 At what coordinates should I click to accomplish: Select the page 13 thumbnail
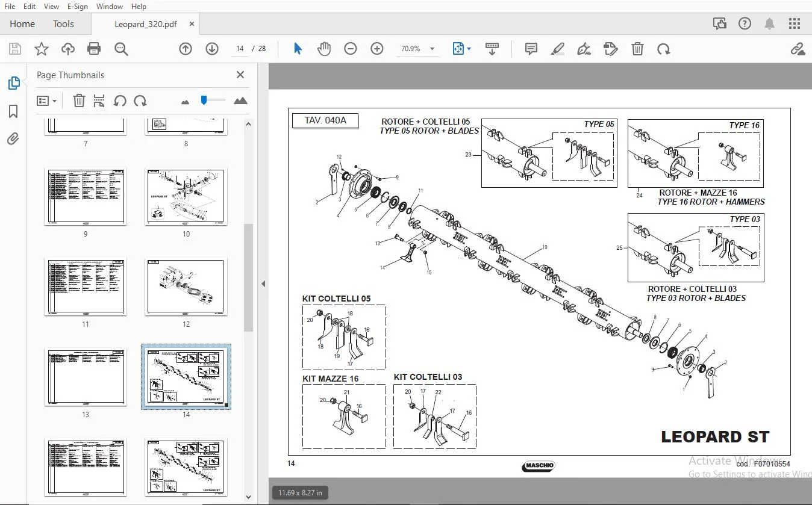85,377
